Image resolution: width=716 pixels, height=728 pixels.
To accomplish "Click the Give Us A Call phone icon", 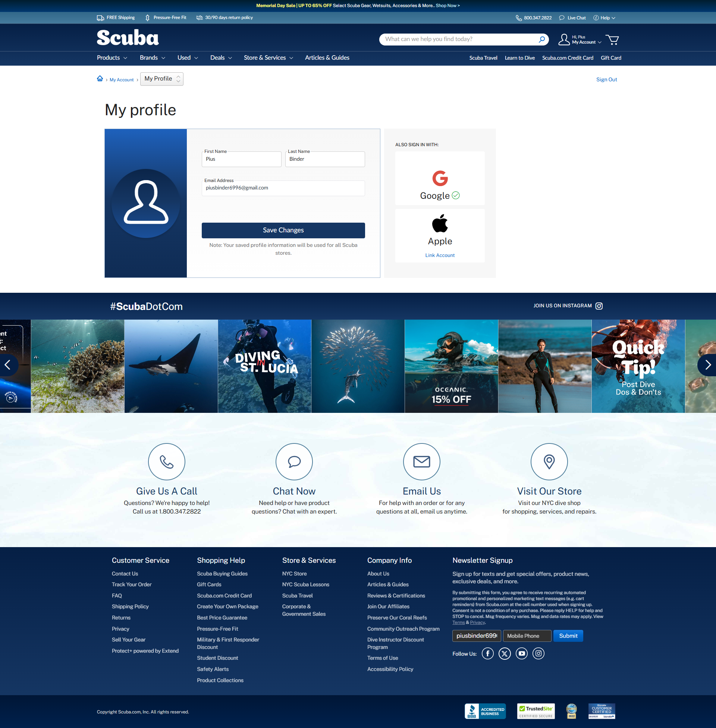I will [167, 461].
